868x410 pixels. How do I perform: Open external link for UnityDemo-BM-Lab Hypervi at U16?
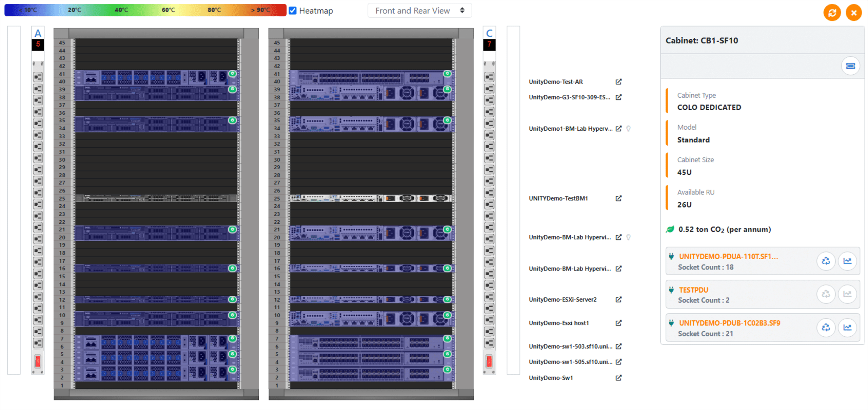click(x=619, y=268)
